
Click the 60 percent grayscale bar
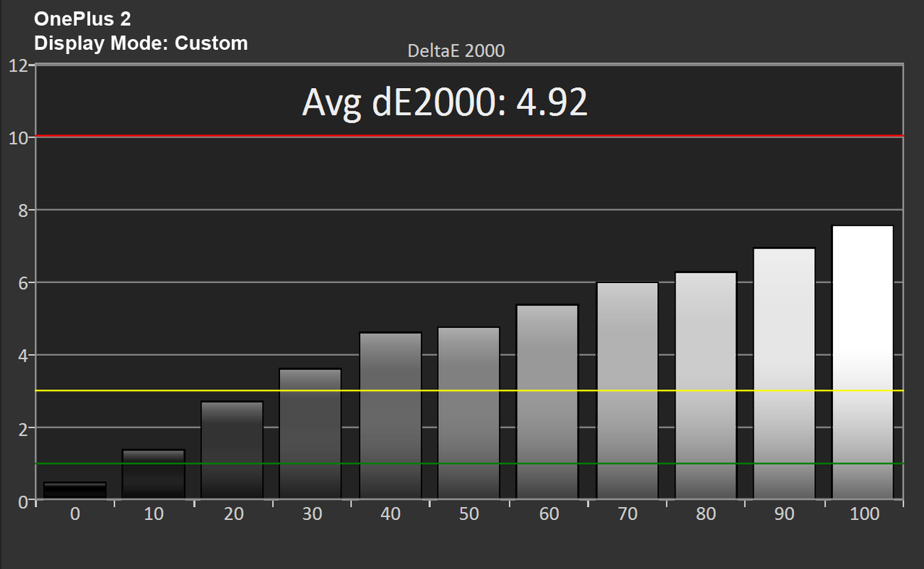(x=548, y=401)
